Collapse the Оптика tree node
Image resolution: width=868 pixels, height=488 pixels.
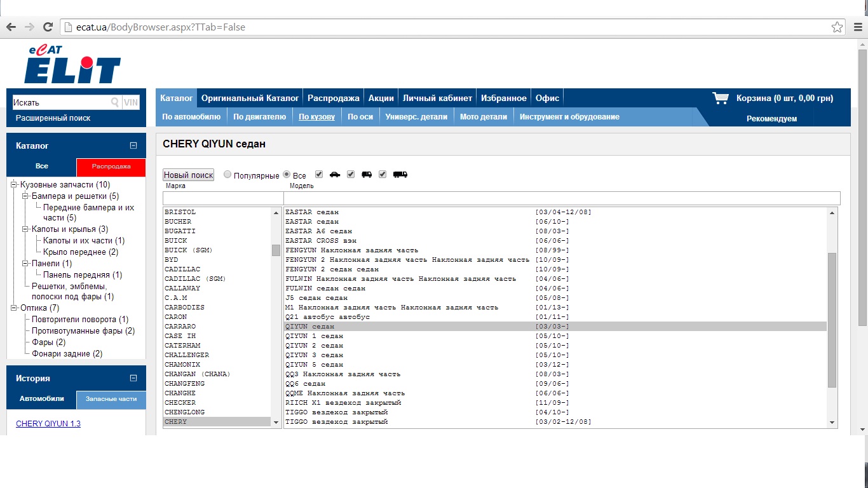click(x=13, y=308)
